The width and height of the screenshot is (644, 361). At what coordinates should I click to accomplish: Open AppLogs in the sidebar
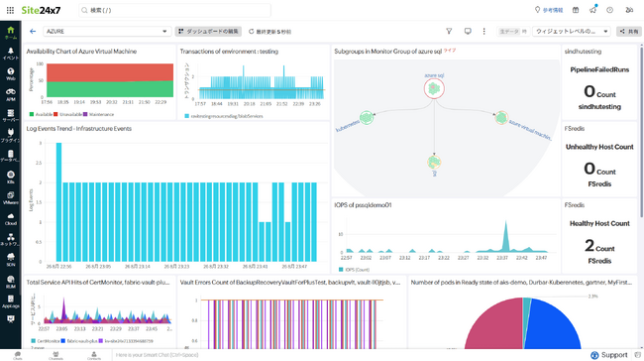[11, 301]
